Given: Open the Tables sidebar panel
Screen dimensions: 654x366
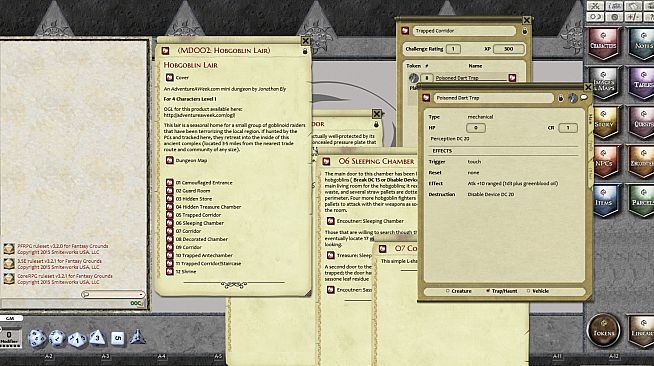Looking at the screenshot, I should tap(642, 83).
